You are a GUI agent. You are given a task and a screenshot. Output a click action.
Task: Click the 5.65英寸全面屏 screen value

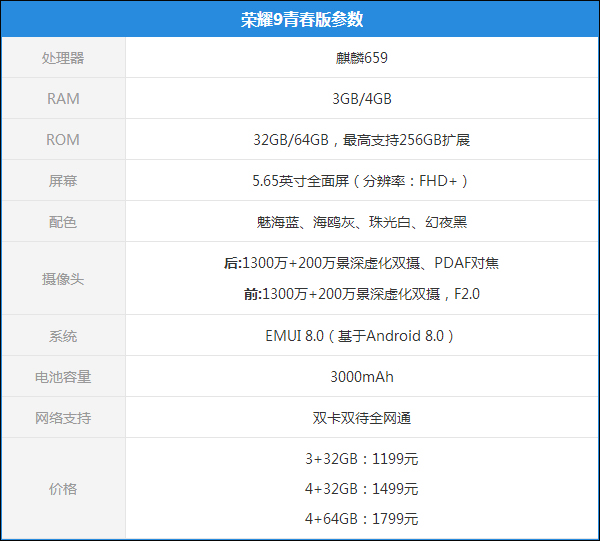[x=361, y=181]
